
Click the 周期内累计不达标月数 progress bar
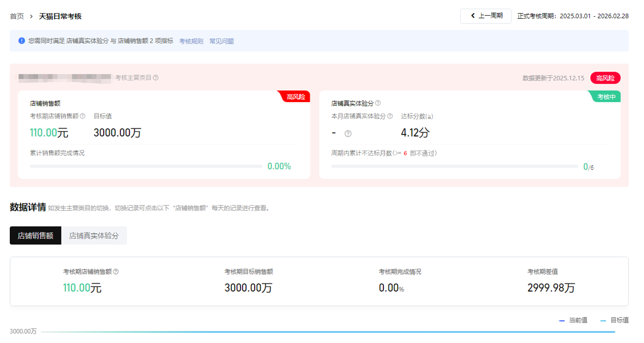454,166
